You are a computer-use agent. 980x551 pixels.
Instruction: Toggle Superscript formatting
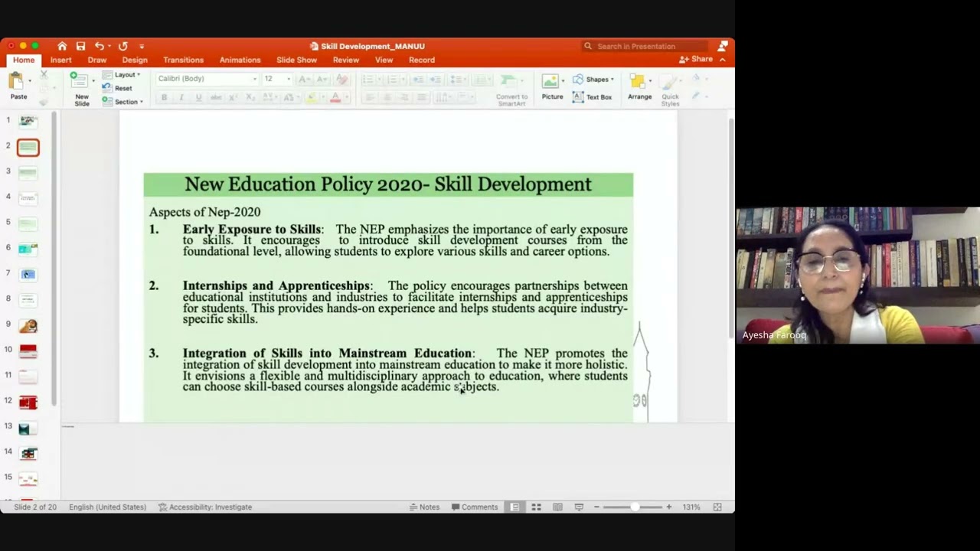click(233, 97)
